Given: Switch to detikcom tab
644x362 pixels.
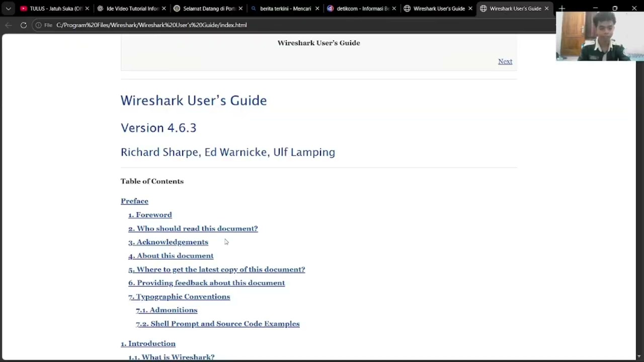Looking at the screenshot, I should pyautogui.click(x=361, y=9).
